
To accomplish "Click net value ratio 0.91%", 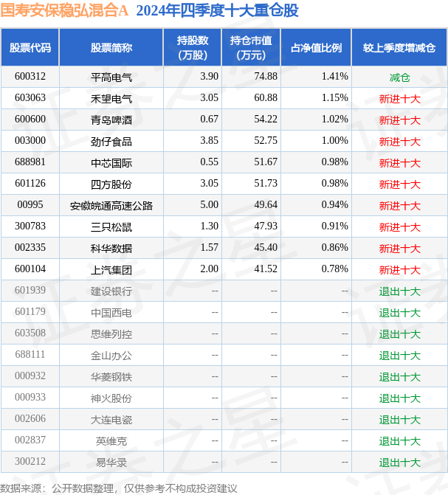I will [334, 226].
